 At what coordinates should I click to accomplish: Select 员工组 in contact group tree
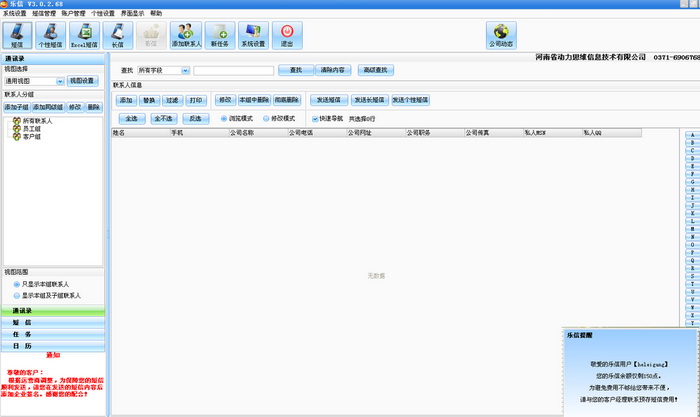(33, 128)
